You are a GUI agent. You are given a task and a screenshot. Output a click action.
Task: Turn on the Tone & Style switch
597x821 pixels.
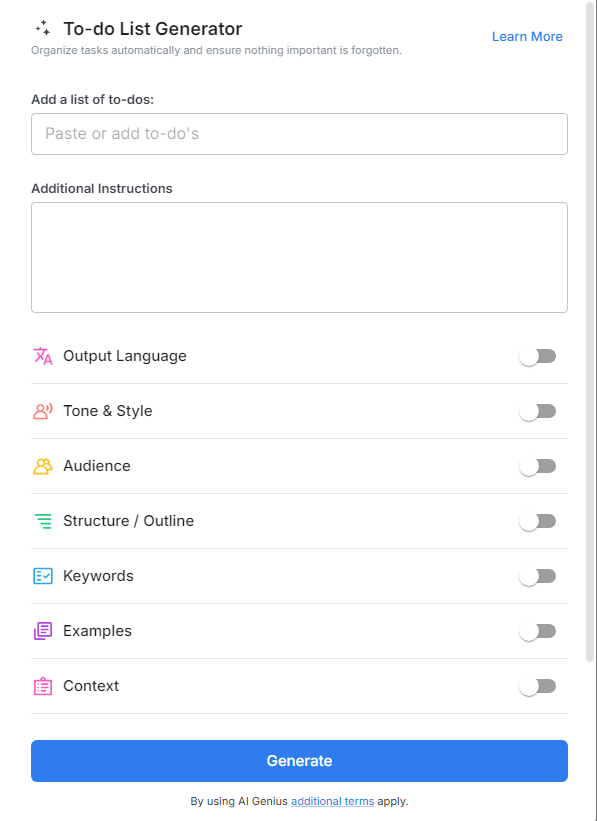tap(538, 411)
